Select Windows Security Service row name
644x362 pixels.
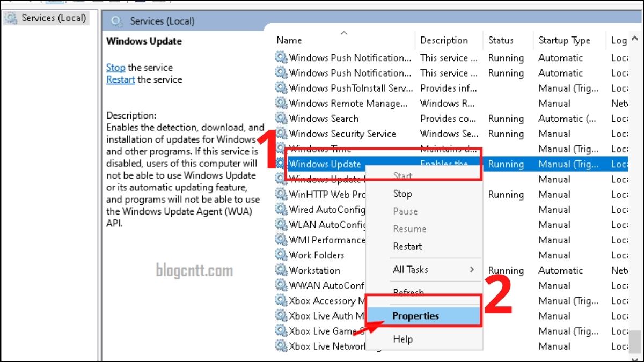coord(342,134)
